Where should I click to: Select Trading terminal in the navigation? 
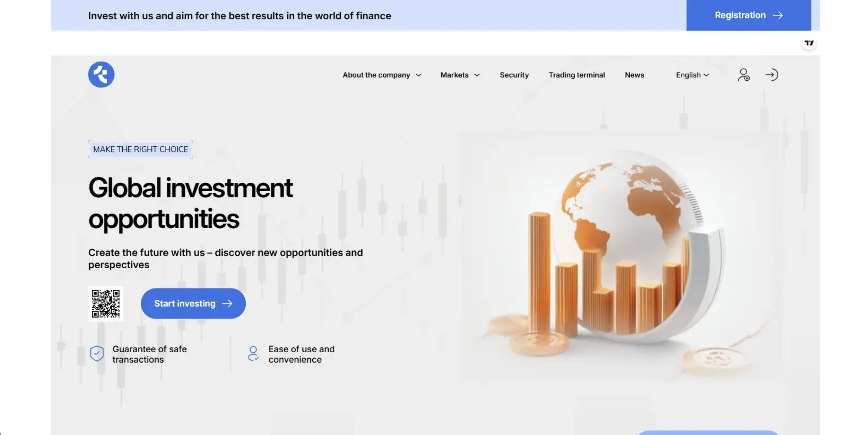coord(577,75)
